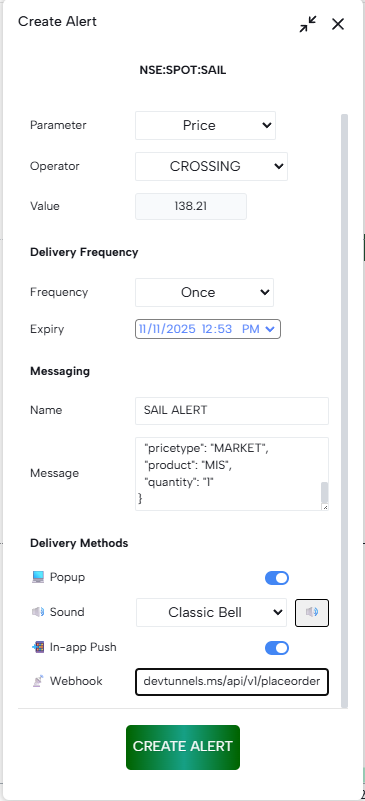Click the Name field with SAIL ALERT

[x=232, y=411]
